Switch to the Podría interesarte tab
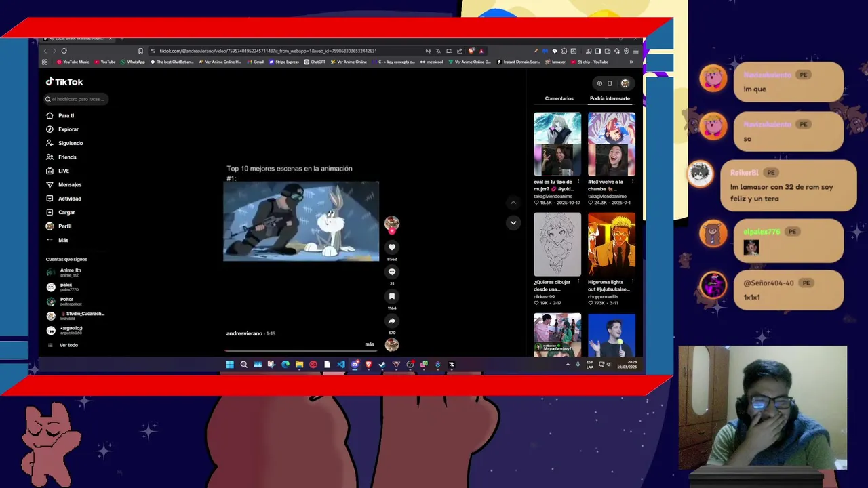This screenshot has width=868, height=488. pos(610,98)
